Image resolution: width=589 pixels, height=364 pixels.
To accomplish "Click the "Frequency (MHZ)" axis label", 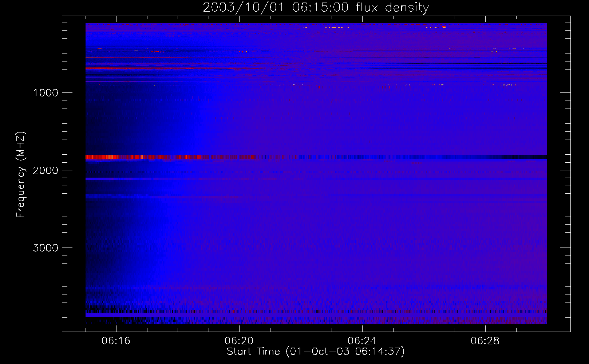I will click(21, 175).
